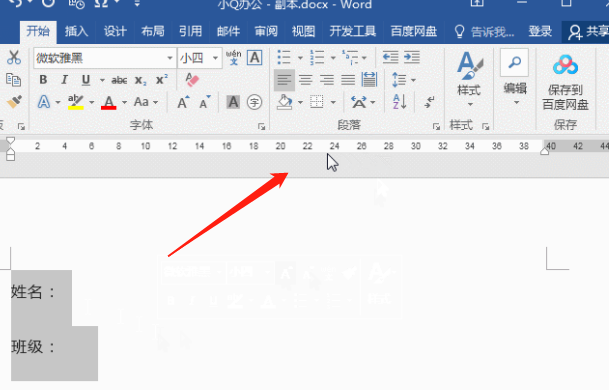Viewport: 609px width, 390px height.
Task: Toggle strikethrough abc button
Action: point(119,80)
